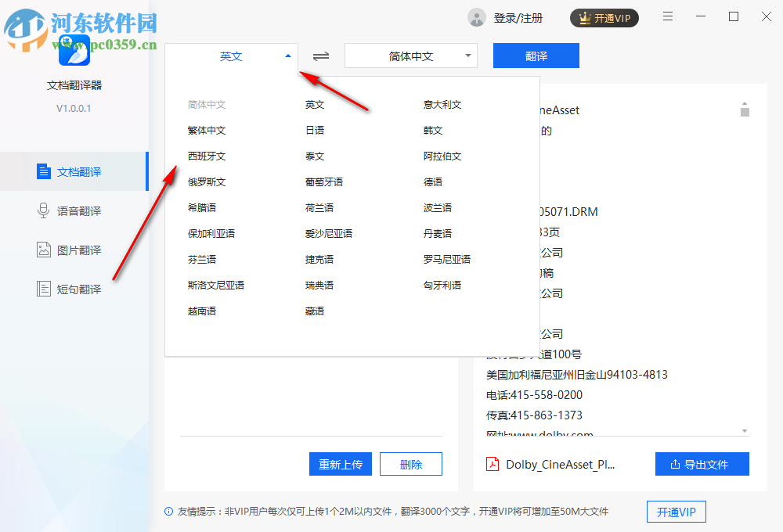This screenshot has height=532, width=783.
Task: Click the user avatar icon near 登录/注册
Action: 476,17
